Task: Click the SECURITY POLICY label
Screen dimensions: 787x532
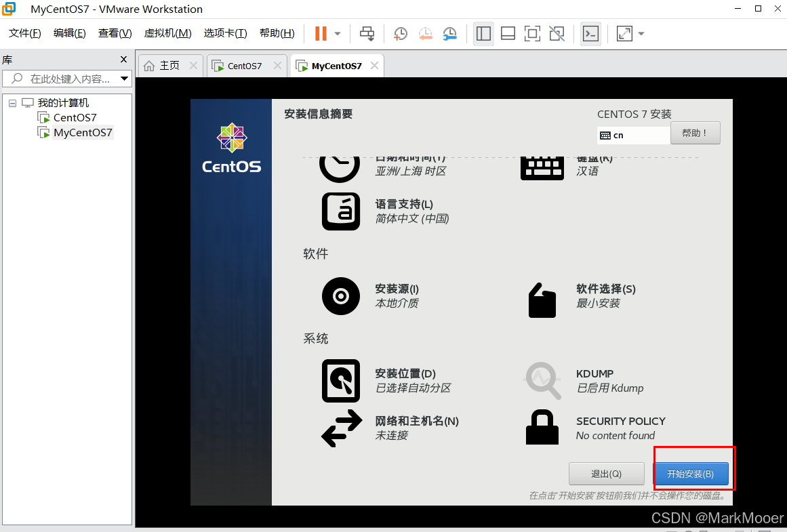Action: click(x=621, y=421)
